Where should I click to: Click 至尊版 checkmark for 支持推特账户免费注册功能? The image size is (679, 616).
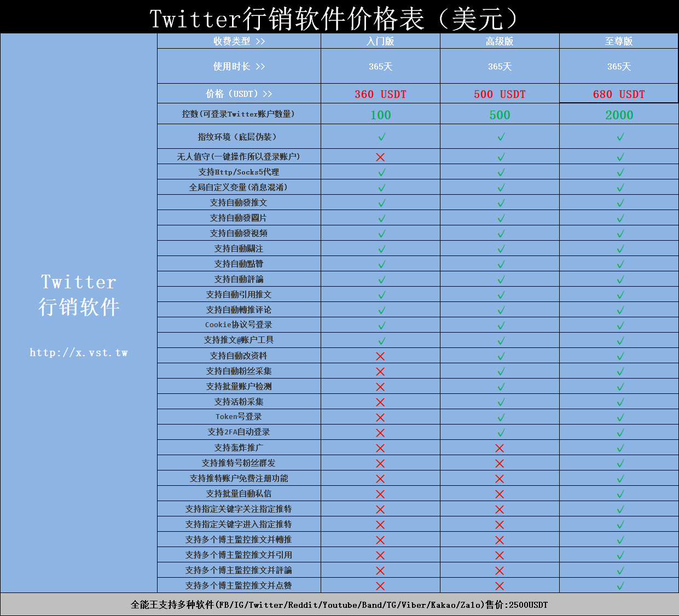click(x=620, y=479)
